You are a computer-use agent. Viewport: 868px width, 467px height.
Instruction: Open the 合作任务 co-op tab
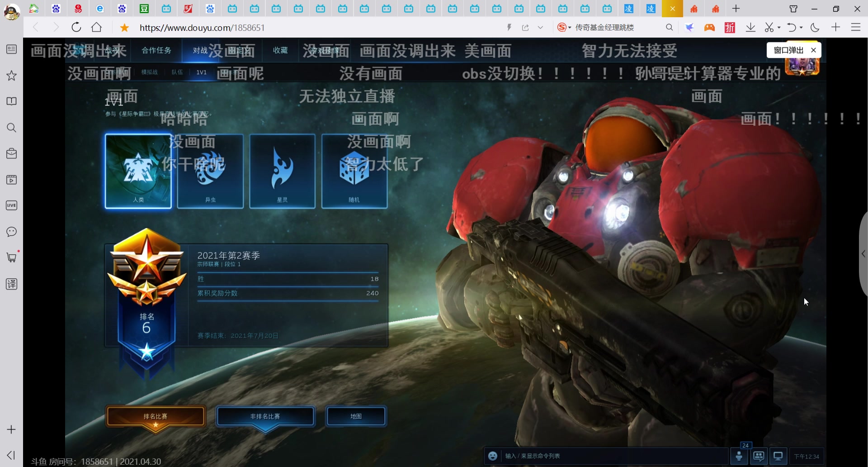(x=156, y=50)
